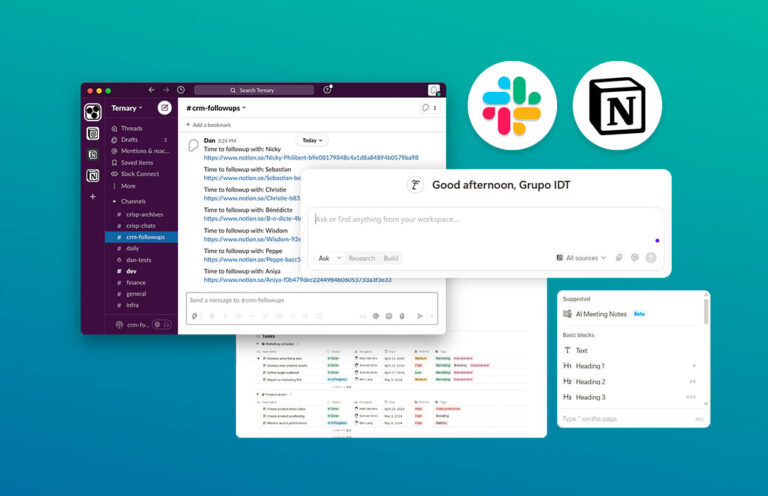This screenshot has height=496, width=768.
Task: Open the All sources dropdown
Action: [581, 258]
